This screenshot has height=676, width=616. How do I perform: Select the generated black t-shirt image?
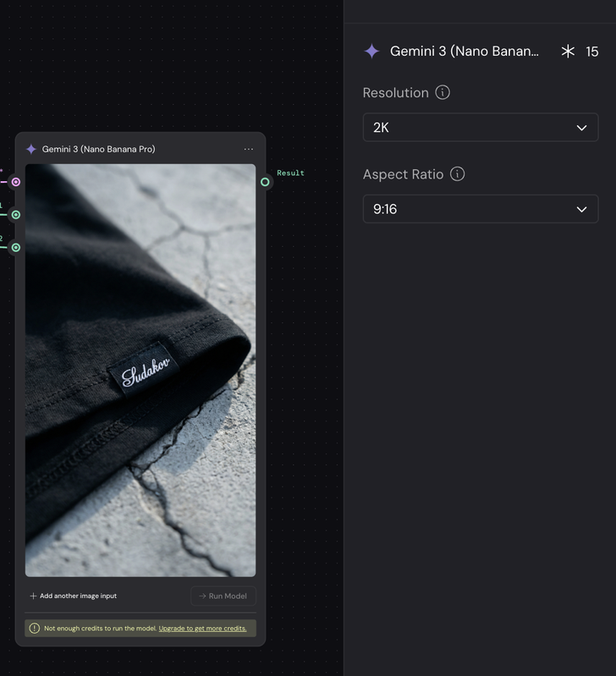pos(140,370)
